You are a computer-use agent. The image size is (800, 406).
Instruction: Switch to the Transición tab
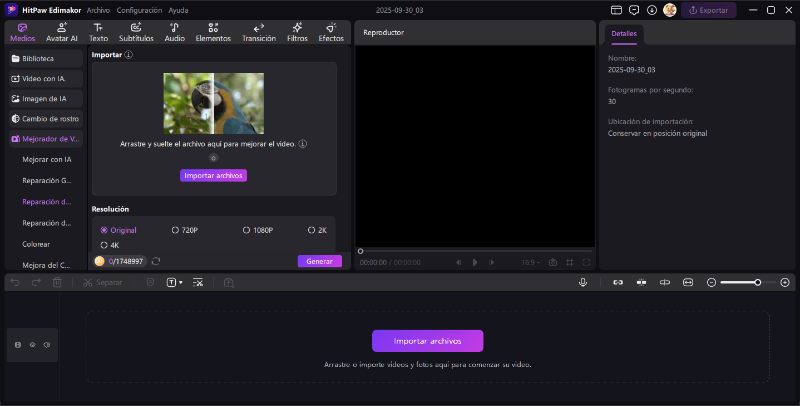[259, 32]
